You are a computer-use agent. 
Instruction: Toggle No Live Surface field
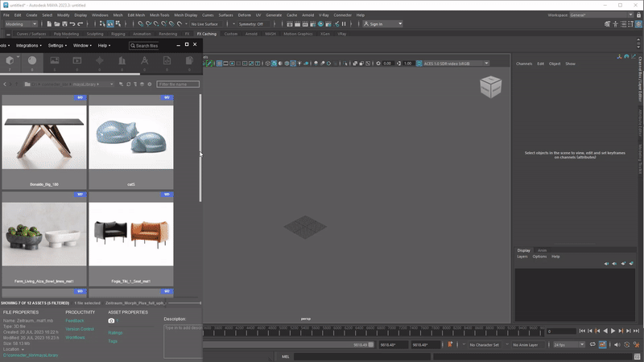coord(204,24)
